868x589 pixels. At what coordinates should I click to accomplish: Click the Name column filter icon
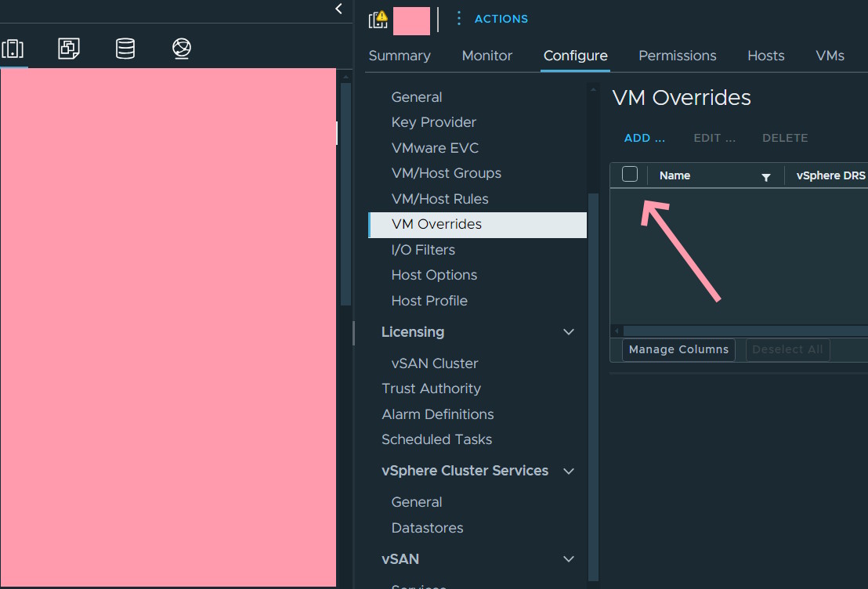[x=766, y=177]
